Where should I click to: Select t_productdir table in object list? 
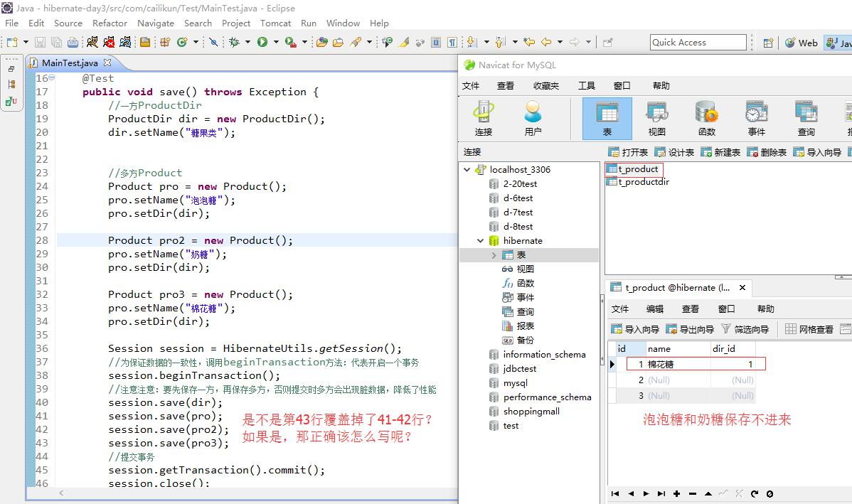[638, 182]
